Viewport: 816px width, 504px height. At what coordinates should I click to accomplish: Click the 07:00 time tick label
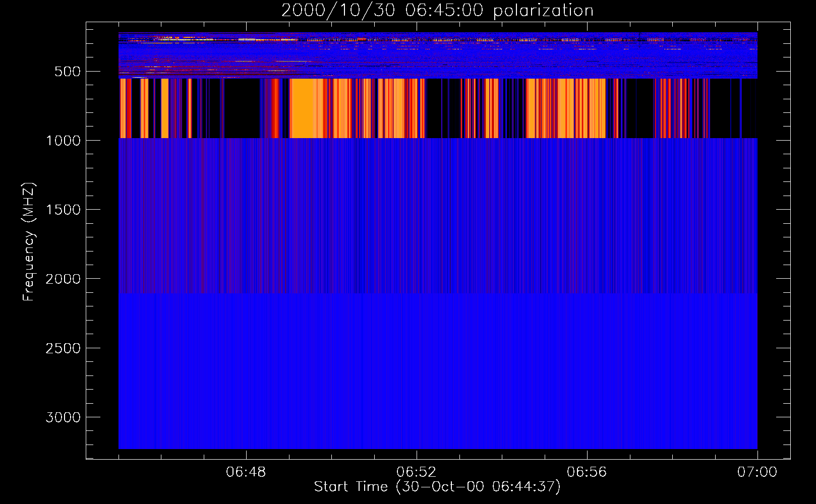point(757,472)
